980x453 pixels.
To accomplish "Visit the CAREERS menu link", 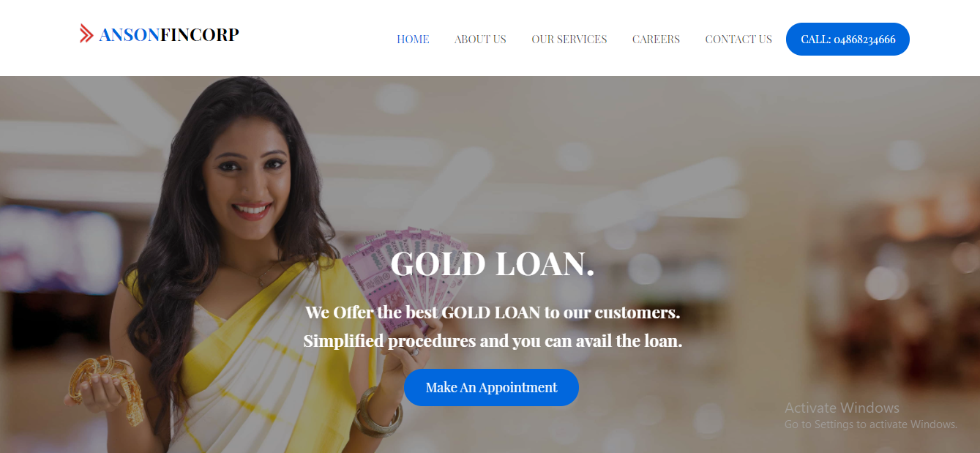I will coord(656,40).
